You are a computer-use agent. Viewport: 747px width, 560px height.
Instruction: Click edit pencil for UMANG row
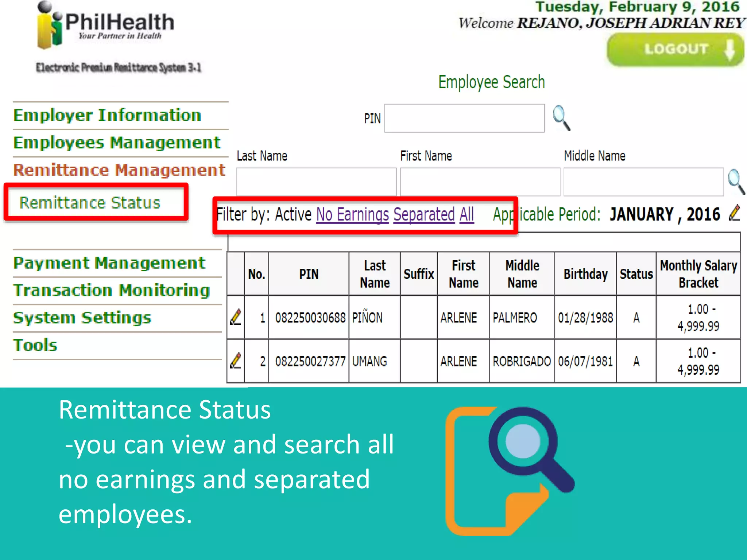(x=236, y=361)
